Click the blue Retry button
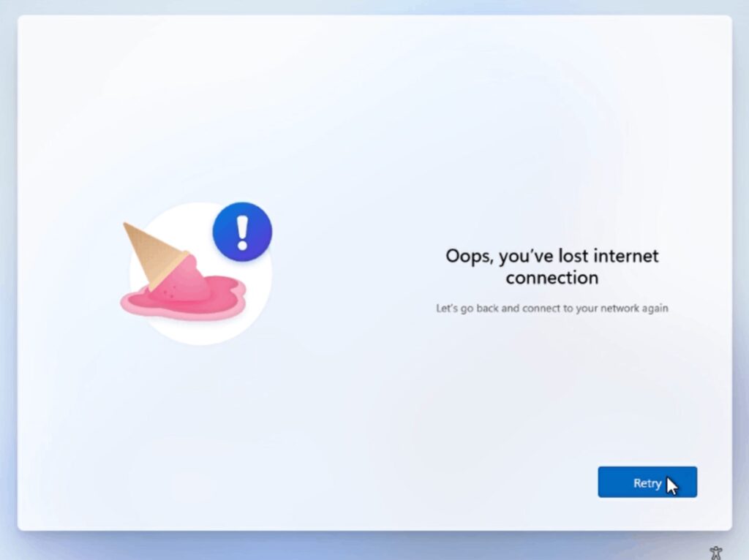 [x=647, y=482]
